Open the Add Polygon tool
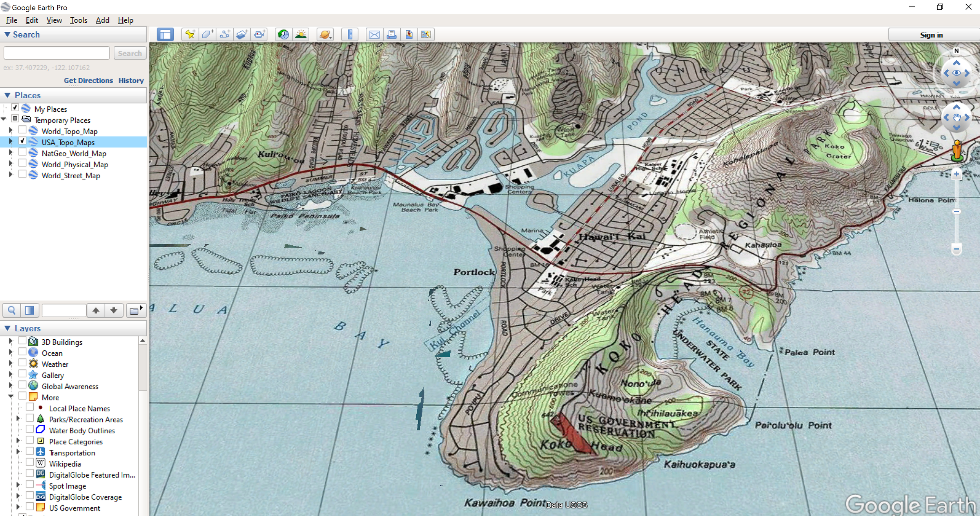Viewport: 980px width, 516px height. pyautogui.click(x=207, y=34)
